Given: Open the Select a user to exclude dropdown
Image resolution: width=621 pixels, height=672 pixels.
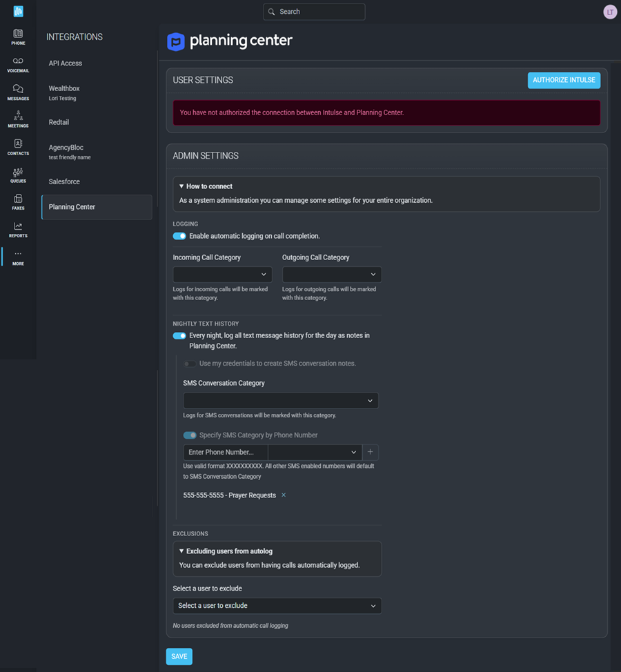Looking at the screenshot, I should [x=277, y=606].
